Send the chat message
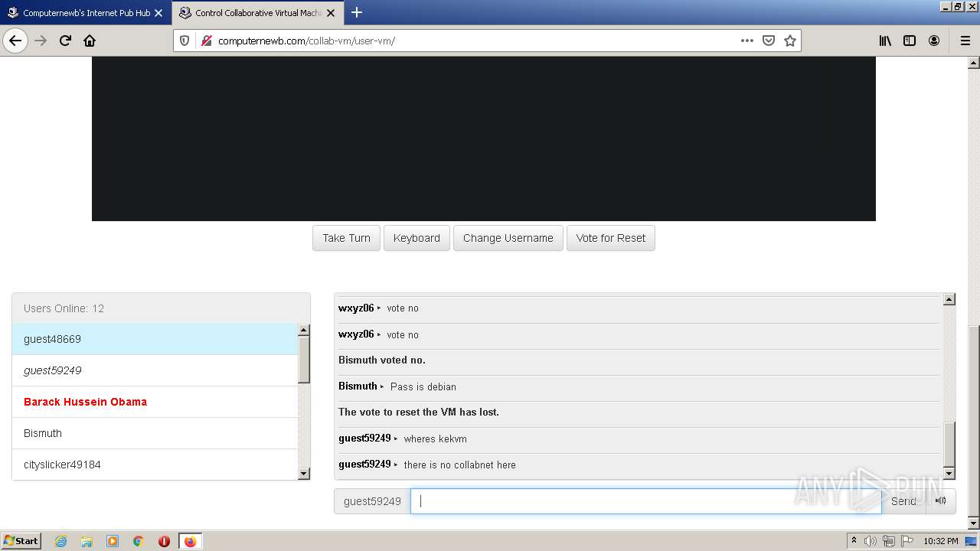Screen dimensions: 980x551 (903, 501)
